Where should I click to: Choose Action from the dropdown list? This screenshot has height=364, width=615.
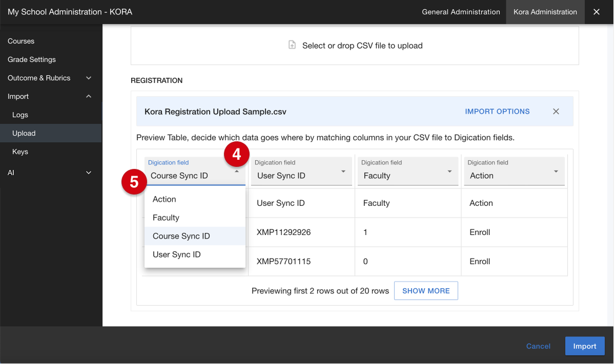(x=195, y=199)
